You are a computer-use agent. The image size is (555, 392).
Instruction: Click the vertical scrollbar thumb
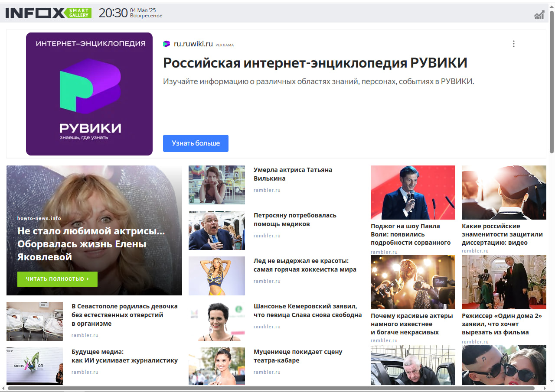(552, 81)
